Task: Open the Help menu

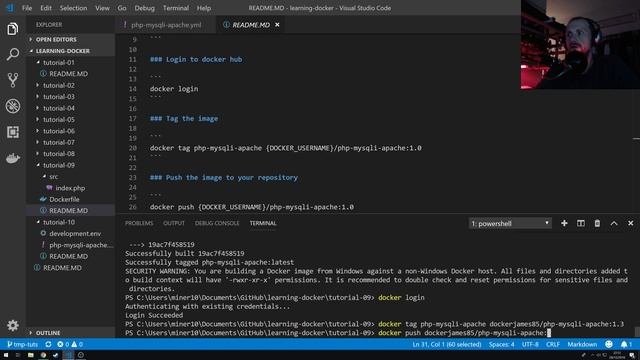Action: (204, 8)
